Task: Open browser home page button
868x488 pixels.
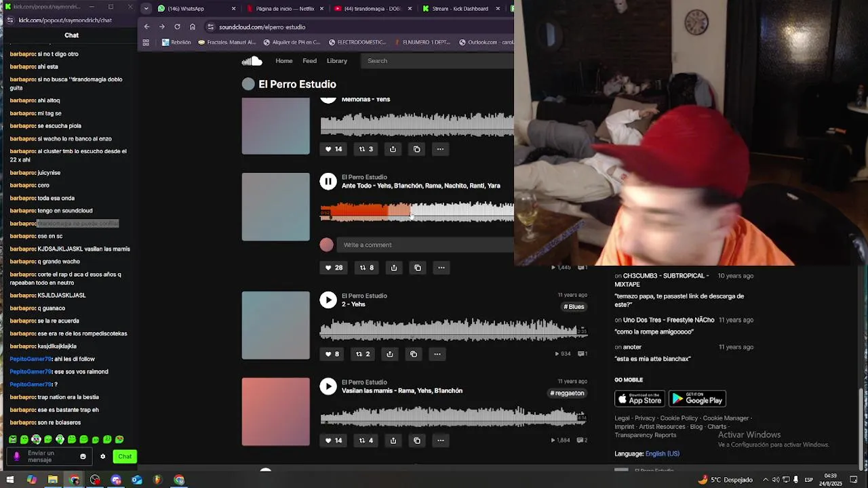Action: [x=193, y=27]
